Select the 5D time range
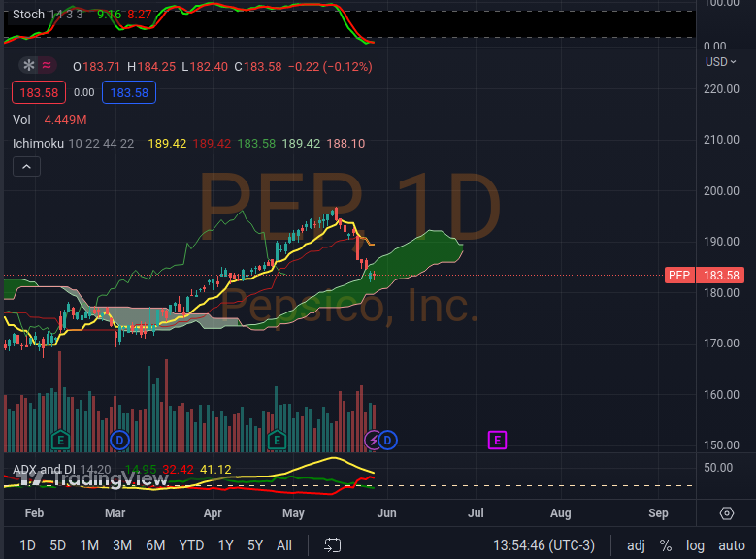The height and width of the screenshot is (559, 756). [57, 545]
